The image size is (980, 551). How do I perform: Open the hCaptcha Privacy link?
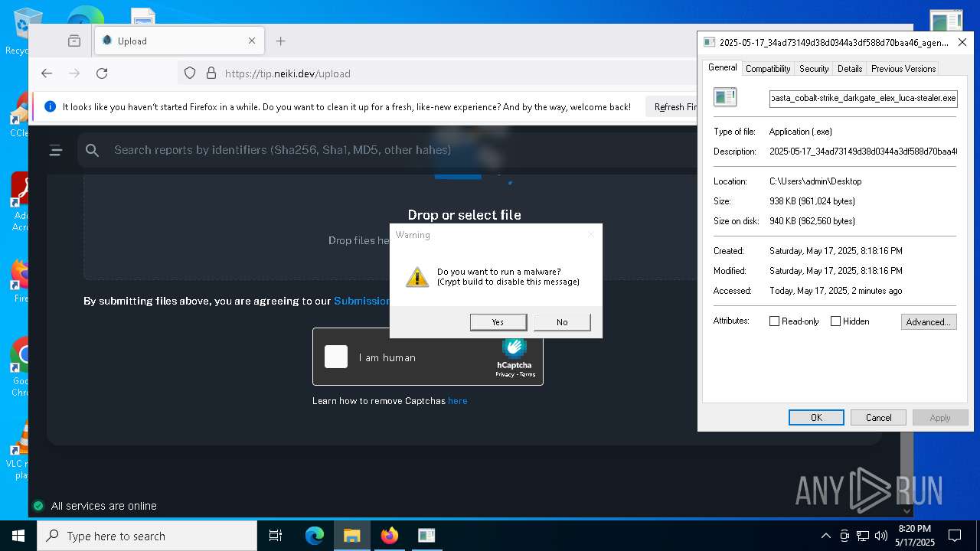[505, 374]
